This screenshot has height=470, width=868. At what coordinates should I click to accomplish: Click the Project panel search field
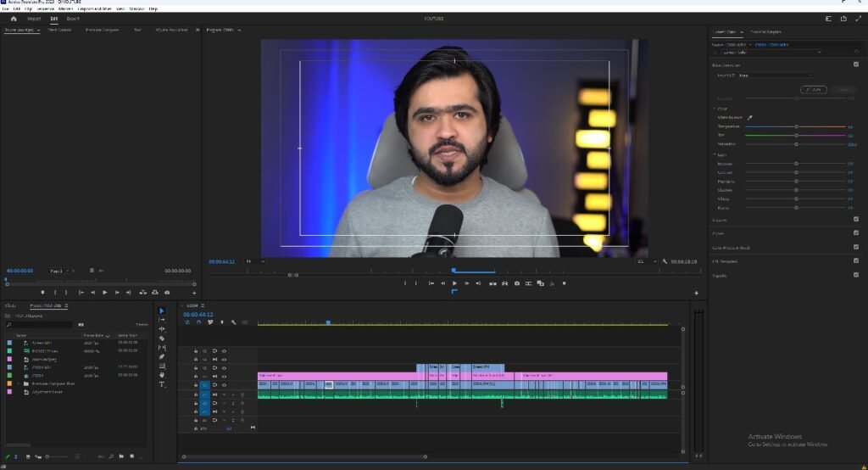click(39, 325)
